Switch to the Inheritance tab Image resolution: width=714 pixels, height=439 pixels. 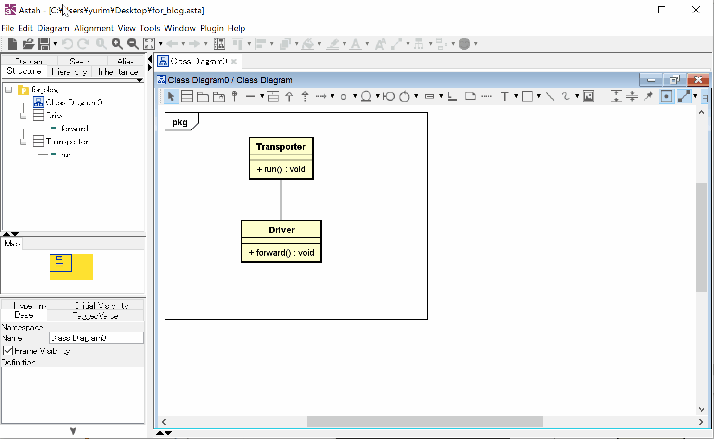point(118,72)
